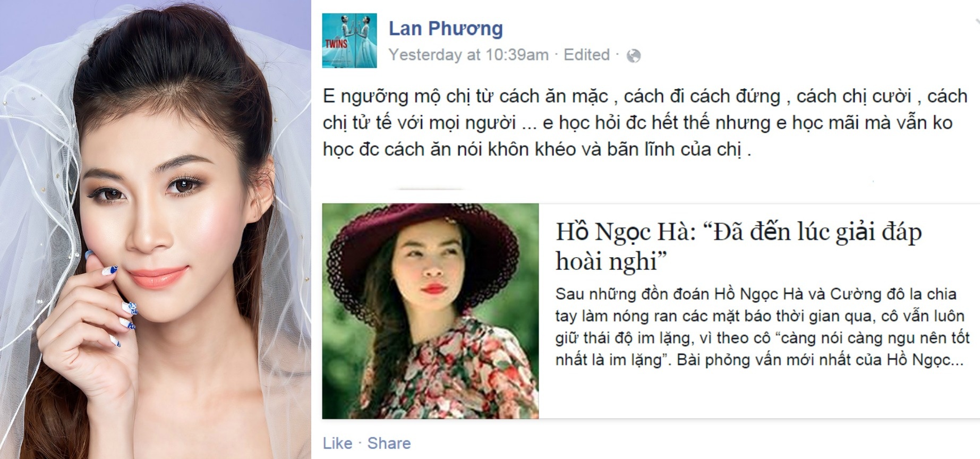980x459 pixels.
Task: Open Lan Phương's profile name link
Action: tap(446, 28)
